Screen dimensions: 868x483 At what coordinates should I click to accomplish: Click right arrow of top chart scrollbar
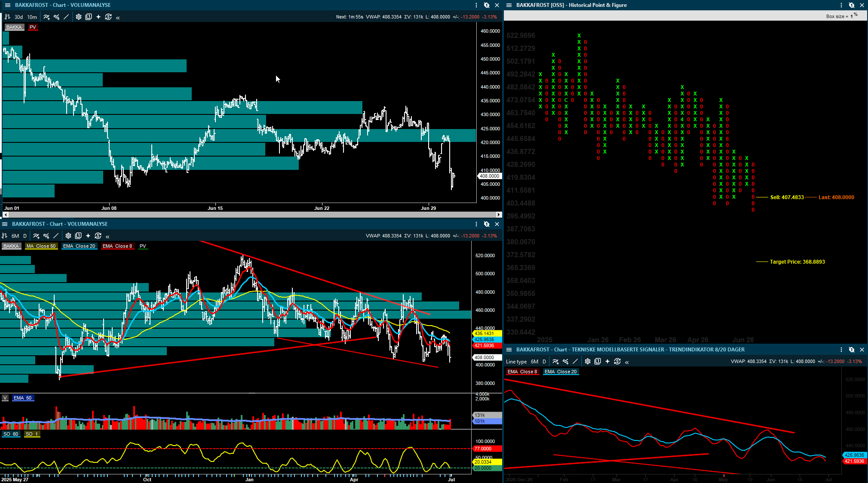click(x=499, y=215)
